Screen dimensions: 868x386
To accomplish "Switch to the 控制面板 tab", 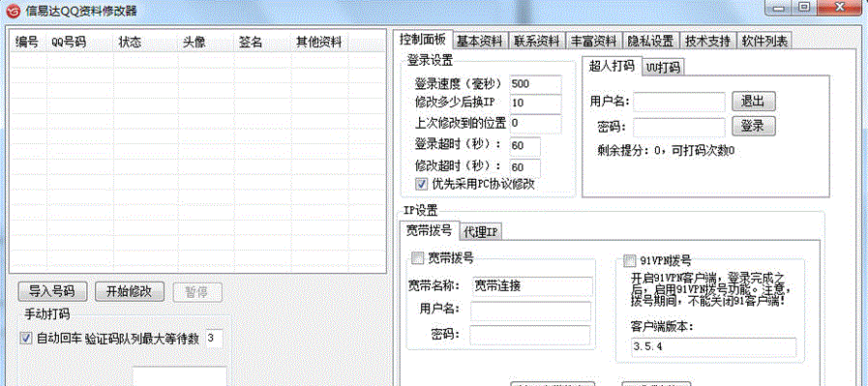I will pos(424,40).
